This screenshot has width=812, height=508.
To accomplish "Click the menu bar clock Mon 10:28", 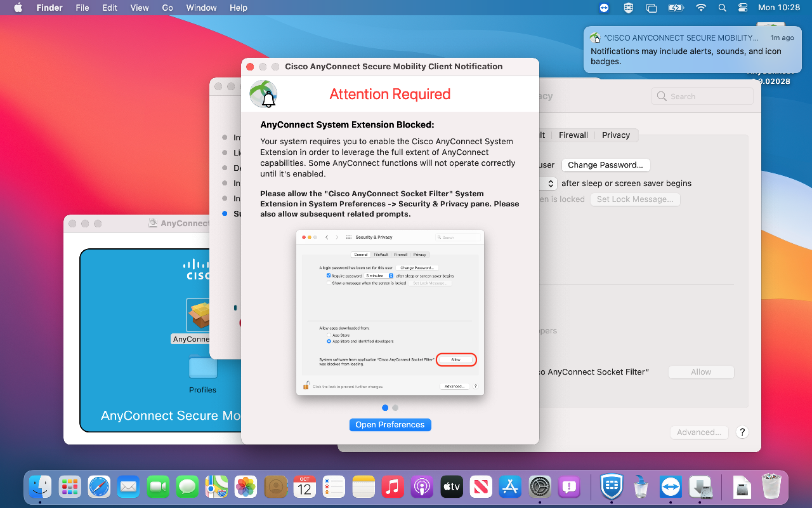I will click(779, 8).
